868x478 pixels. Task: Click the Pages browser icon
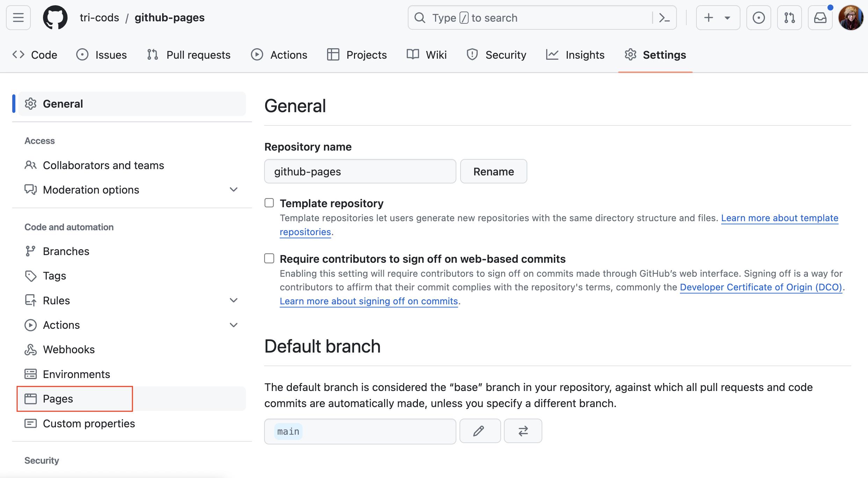[x=30, y=399]
